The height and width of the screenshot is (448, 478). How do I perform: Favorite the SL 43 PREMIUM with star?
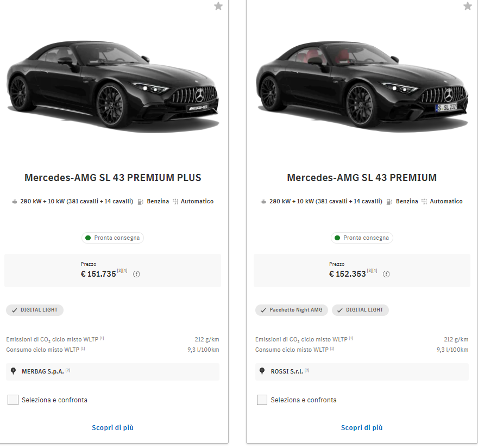pos(468,6)
